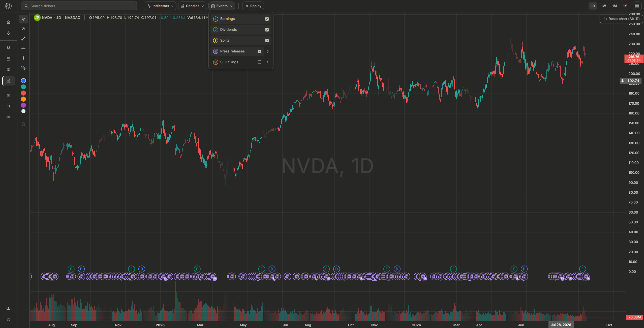644x328 pixels.
Task: Pick the red drawing color swatch
Action: pos(23,93)
